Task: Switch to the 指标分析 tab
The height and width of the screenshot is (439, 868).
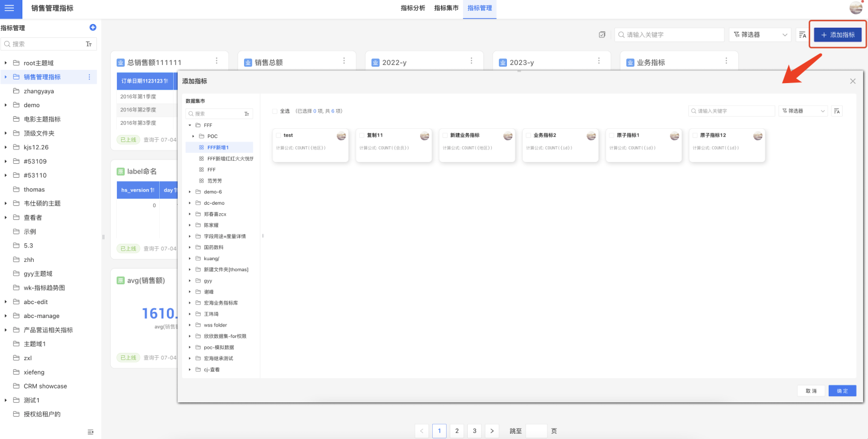Action: coord(413,8)
